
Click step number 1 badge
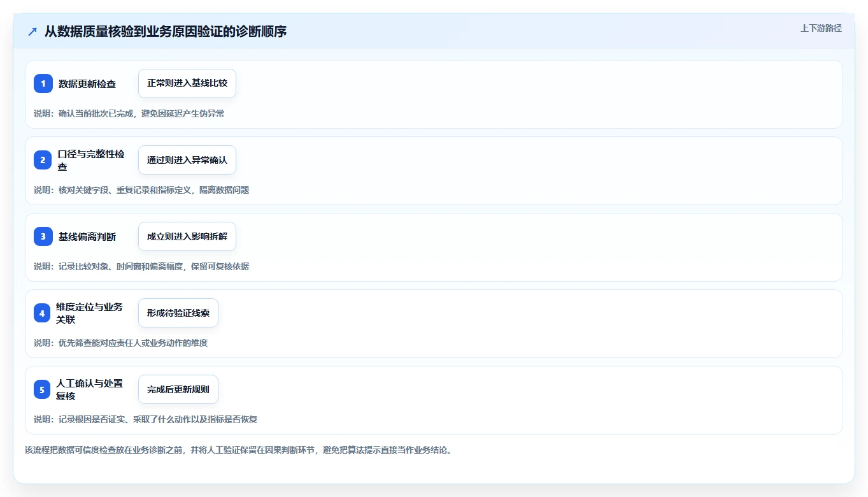click(x=43, y=83)
